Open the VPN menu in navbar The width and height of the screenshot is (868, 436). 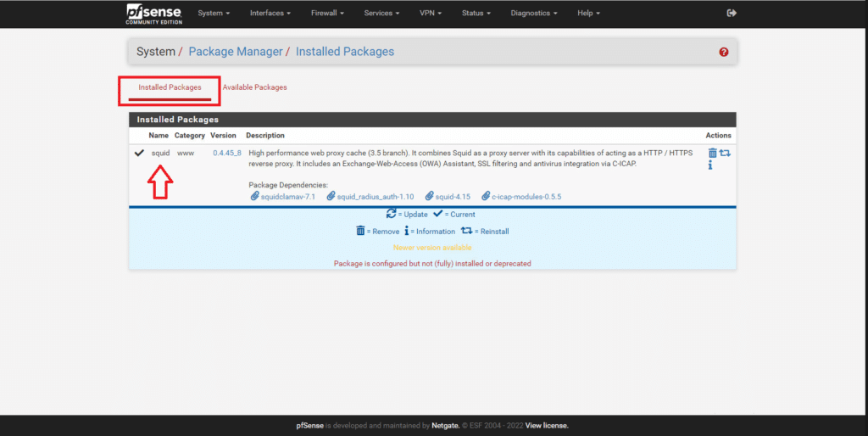pos(431,14)
